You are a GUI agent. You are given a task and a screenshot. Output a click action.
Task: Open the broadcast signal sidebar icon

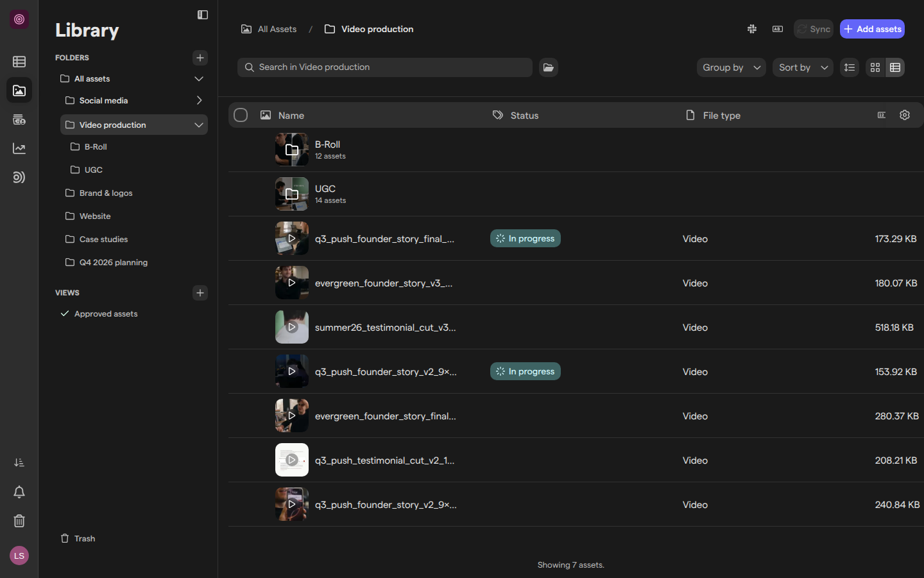(19, 177)
